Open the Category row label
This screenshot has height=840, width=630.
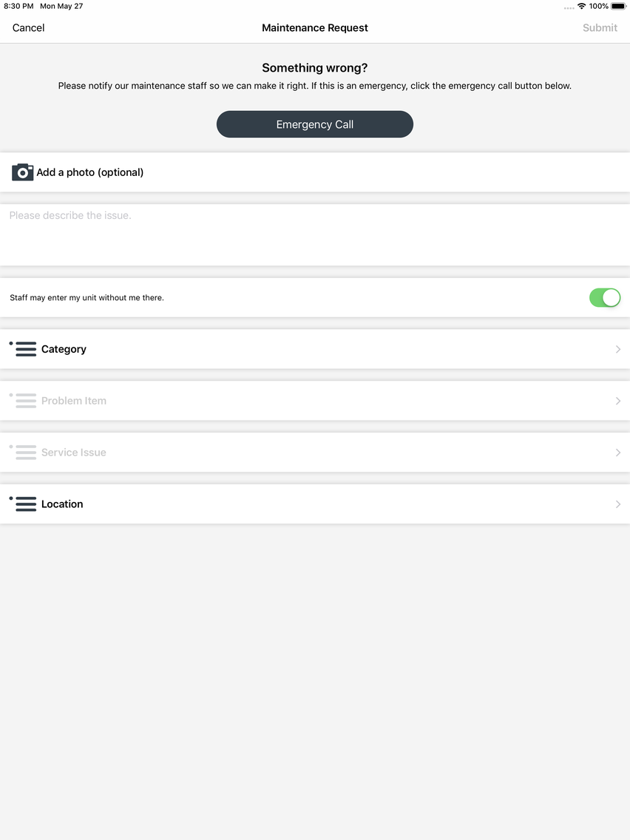click(x=64, y=349)
